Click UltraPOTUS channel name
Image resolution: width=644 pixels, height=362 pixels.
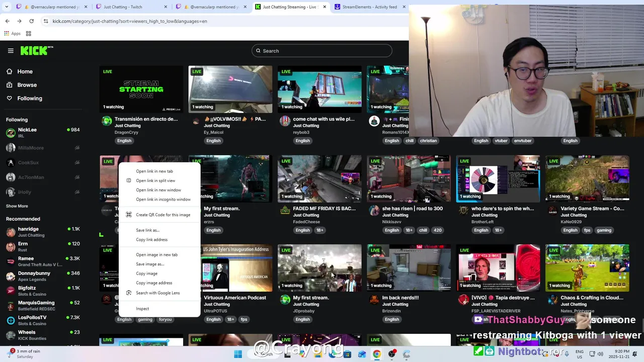tap(215, 311)
